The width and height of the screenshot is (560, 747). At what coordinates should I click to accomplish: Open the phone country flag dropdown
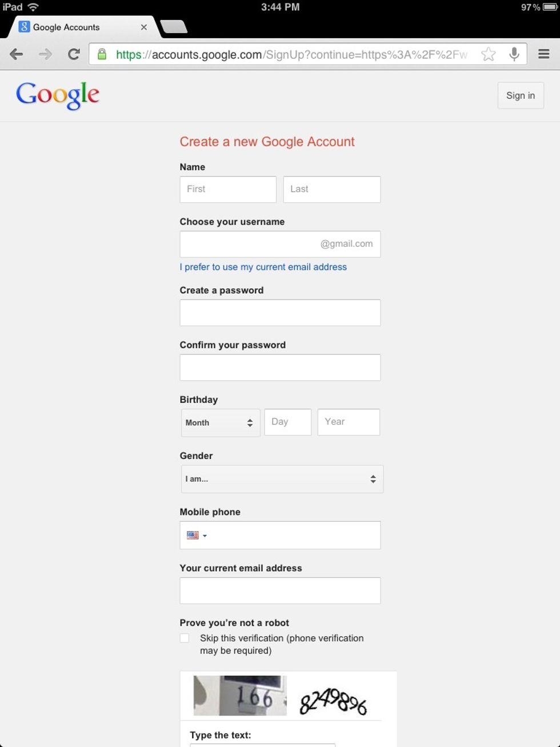[x=195, y=535]
